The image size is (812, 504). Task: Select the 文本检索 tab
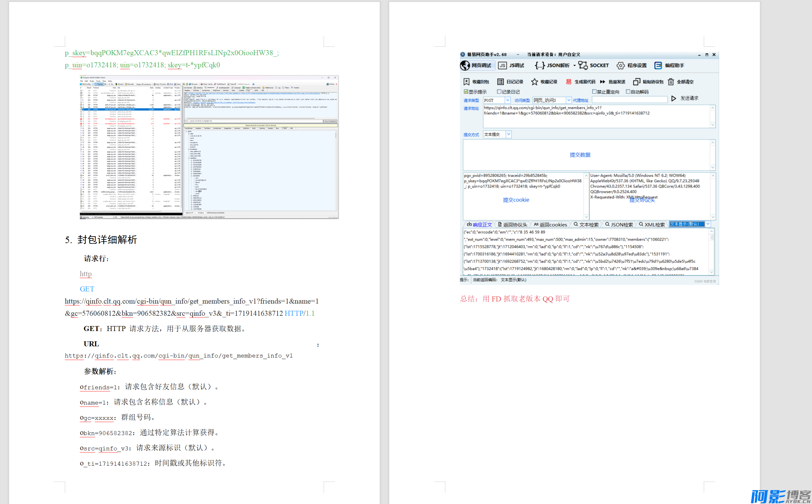pos(586,224)
